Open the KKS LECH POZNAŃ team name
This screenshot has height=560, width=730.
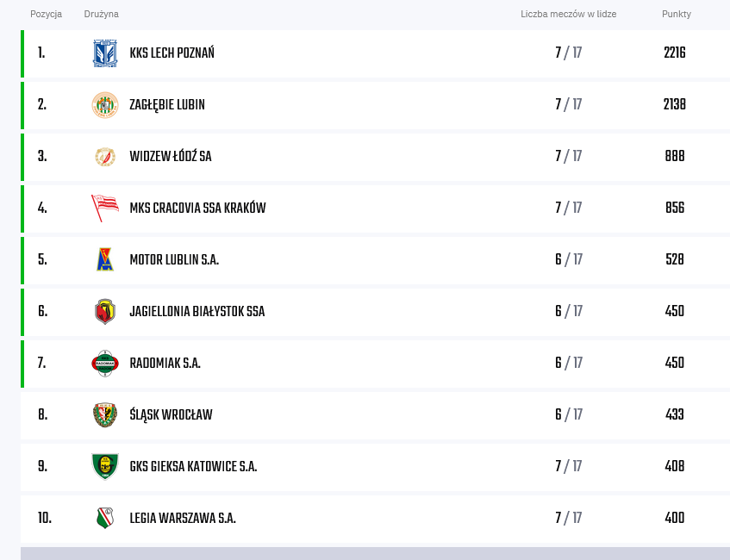[x=172, y=53]
